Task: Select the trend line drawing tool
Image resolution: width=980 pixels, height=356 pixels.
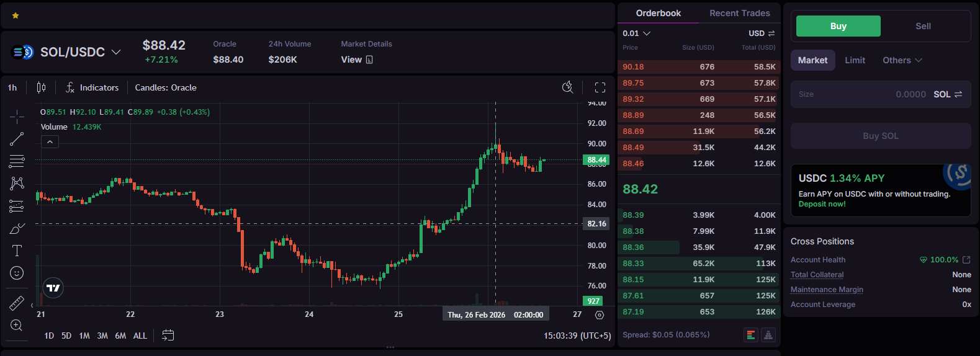Action: pos(17,139)
